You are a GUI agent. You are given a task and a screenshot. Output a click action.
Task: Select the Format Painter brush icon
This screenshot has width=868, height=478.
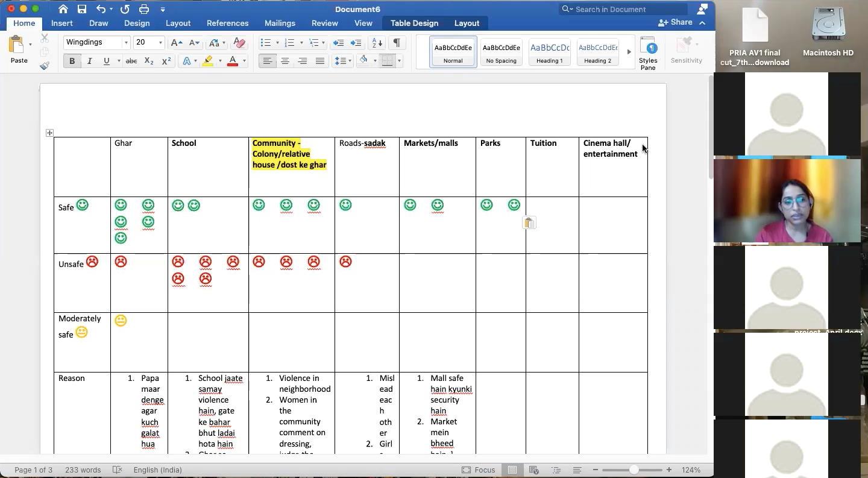coord(45,66)
